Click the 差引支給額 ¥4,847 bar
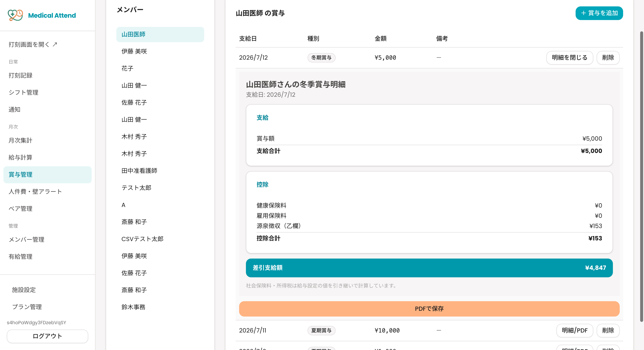644x350 pixels. point(429,268)
